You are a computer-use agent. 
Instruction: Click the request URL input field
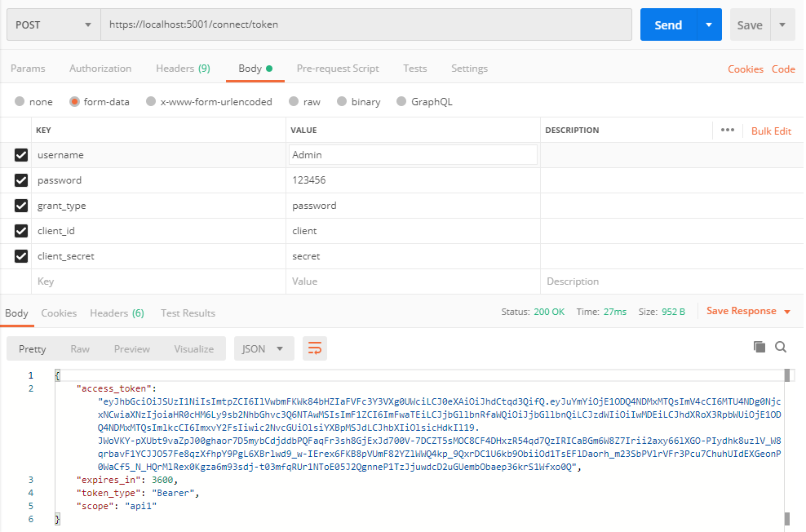click(x=365, y=24)
